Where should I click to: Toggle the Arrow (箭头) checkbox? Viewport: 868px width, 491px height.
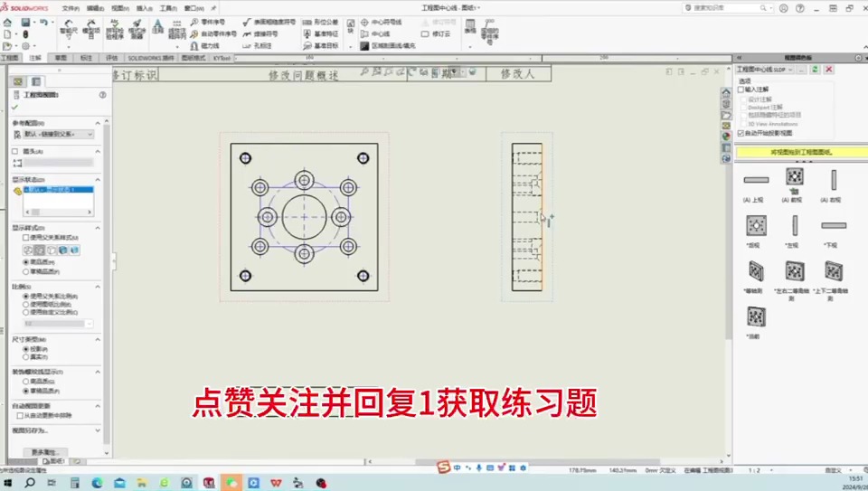click(15, 151)
